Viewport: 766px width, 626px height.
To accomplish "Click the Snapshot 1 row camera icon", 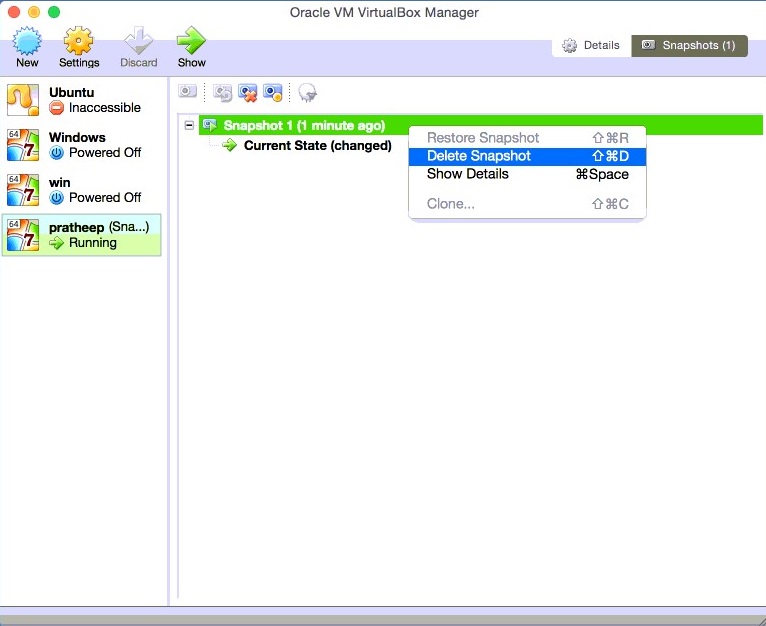I will tap(210, 125).
